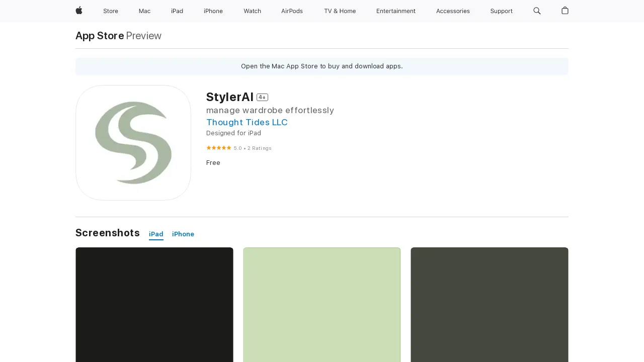Open the Mac menu item
This screenshot has width=644, height=362.
point(144,11)
